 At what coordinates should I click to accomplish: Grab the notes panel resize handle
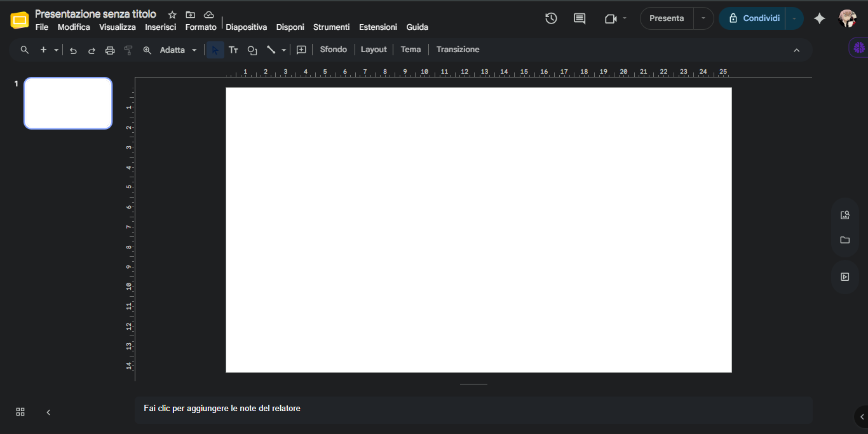[x=473, y=384]
